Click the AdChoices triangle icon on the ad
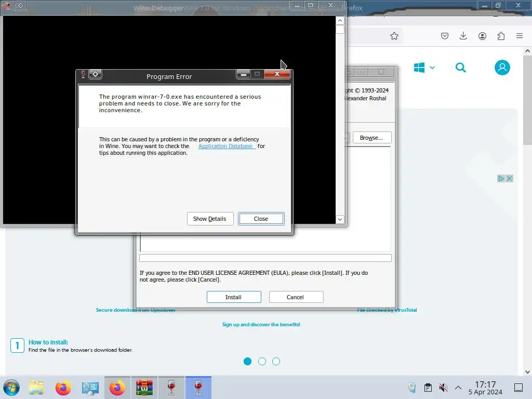 coord(501,179)
